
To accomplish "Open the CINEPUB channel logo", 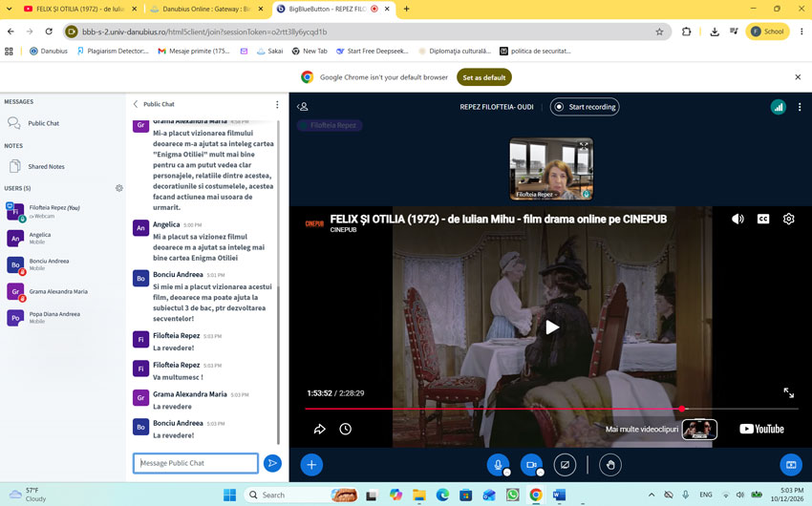I will pyautogui.click(x=314, y=223).
